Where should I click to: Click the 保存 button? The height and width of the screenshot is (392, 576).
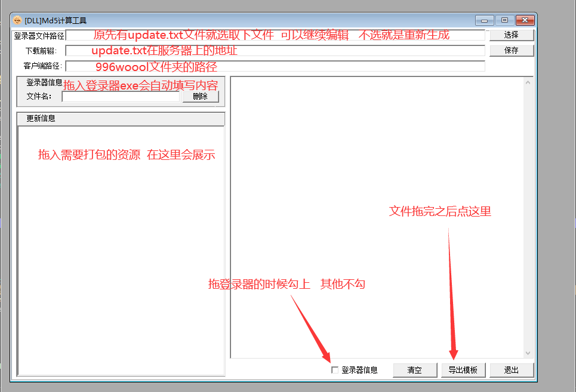point(512,50)
